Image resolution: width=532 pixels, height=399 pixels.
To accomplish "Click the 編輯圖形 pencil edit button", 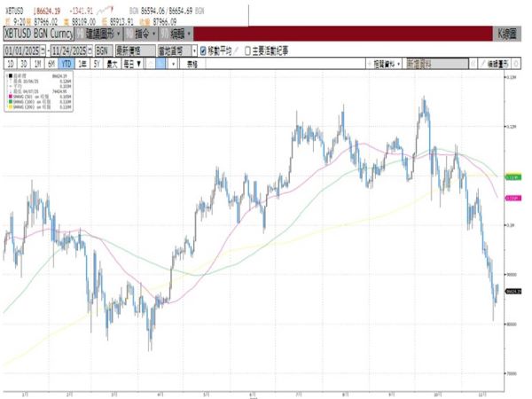I will (494, 65).
